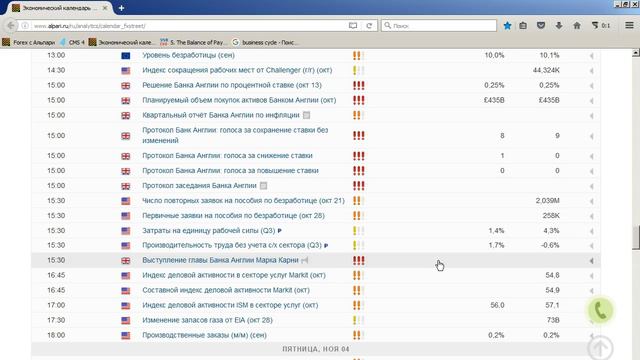Click importance marks for Решение Банка Англии
The width and height of the screenshot is (640, 360).
[358, 85]
